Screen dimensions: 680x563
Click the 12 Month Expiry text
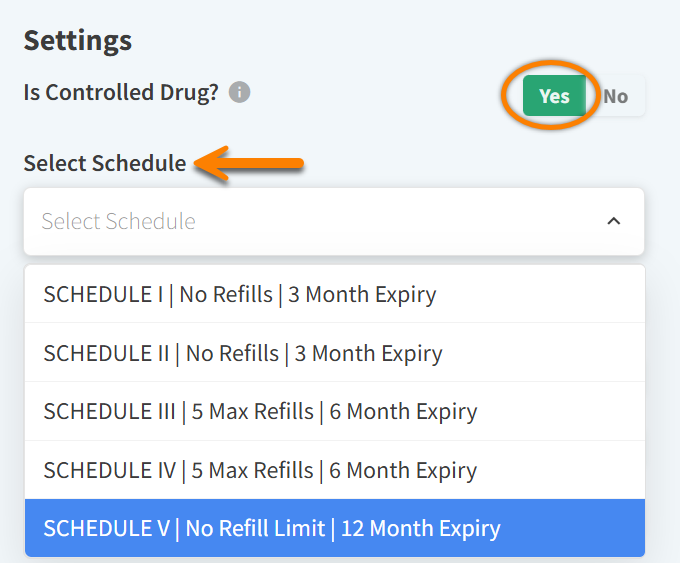tap(421, 528)
